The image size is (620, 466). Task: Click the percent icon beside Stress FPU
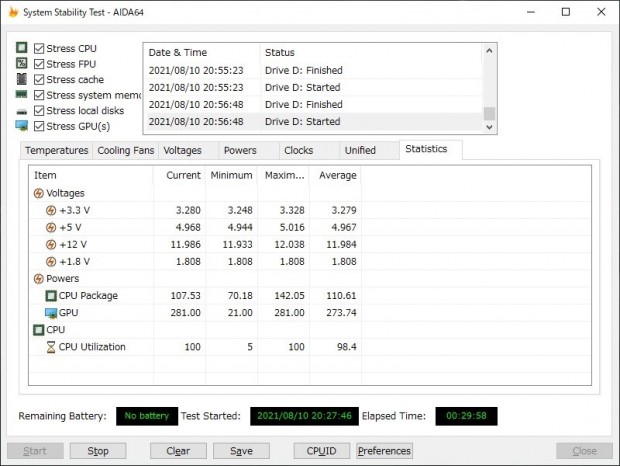click(x=22, y=63)
